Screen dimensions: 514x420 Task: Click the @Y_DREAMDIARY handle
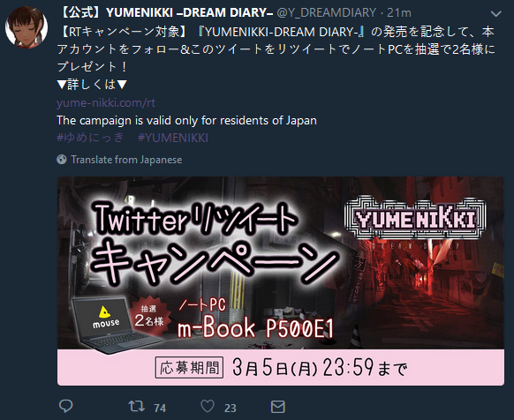[327, 12]
